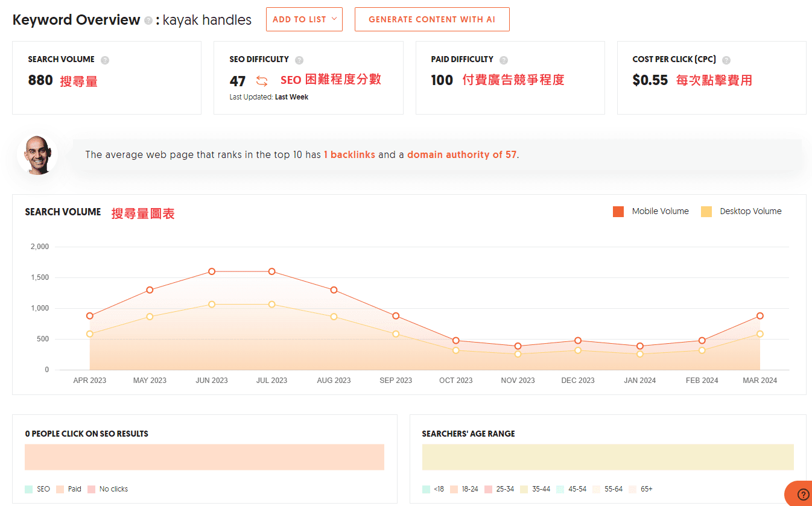Click 'Last Updated: Last Week' text
Image resolution: width=812 pixels, height=506 pixels.
[269, 97]
